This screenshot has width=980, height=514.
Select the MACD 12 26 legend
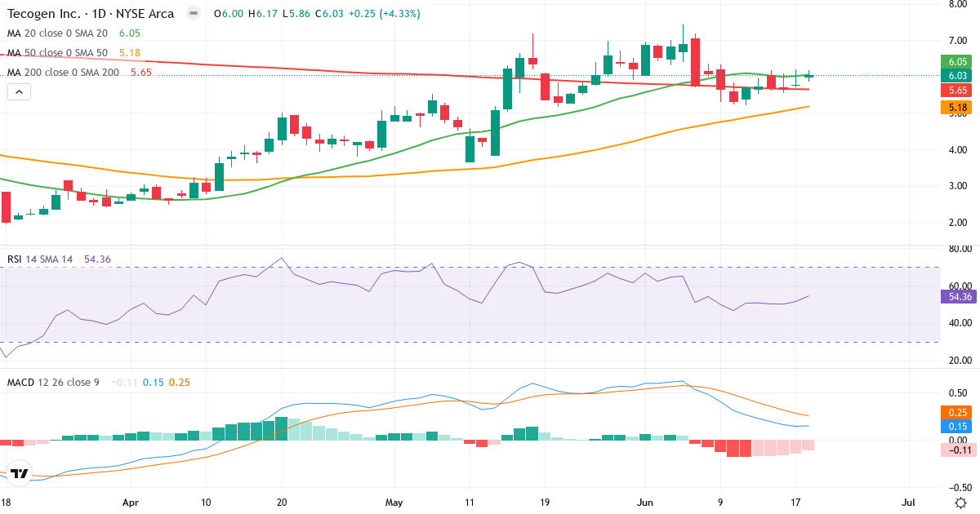(53, 382)
